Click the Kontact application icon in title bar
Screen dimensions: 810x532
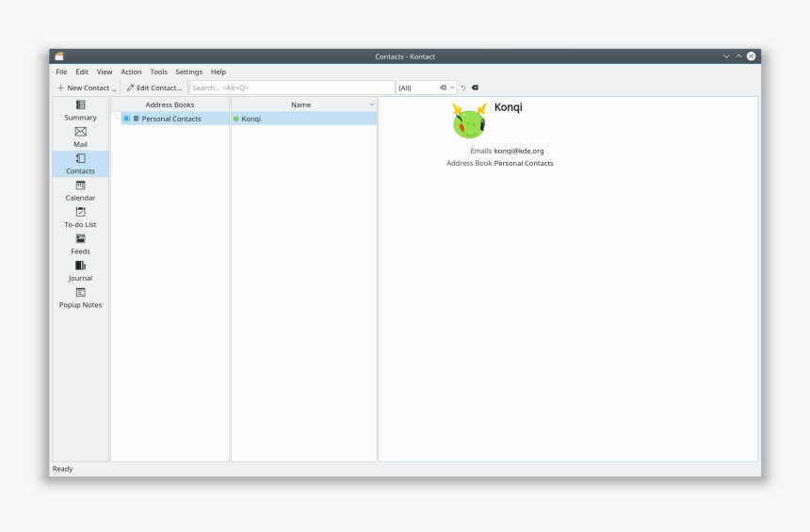59,56
